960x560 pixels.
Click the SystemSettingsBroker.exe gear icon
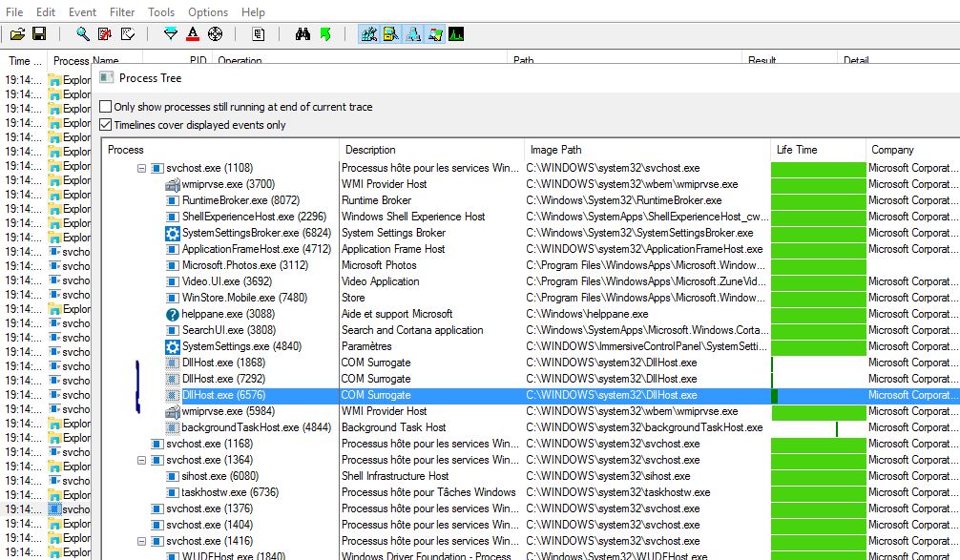coord(173,233)
